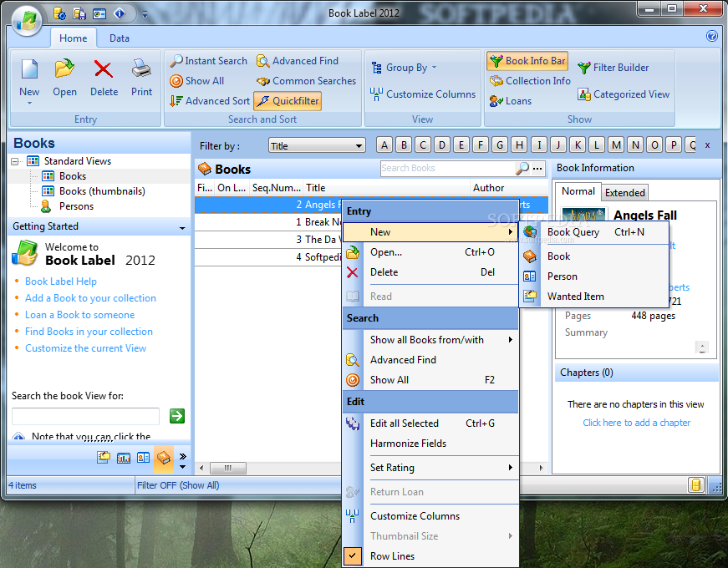
Task: Click the persons card icon in navigation bar
Action: pos(143,458)
